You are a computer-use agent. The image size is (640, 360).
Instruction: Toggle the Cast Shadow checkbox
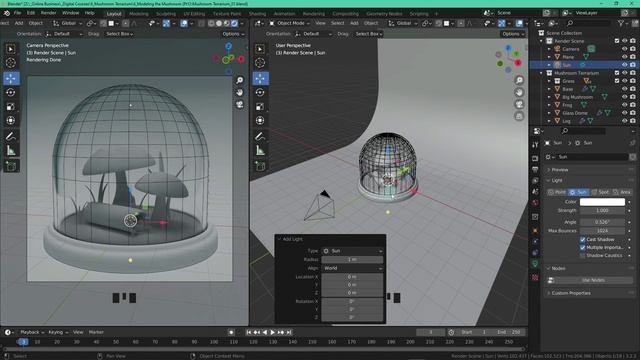pyautogui.click(x=582, y=240)
